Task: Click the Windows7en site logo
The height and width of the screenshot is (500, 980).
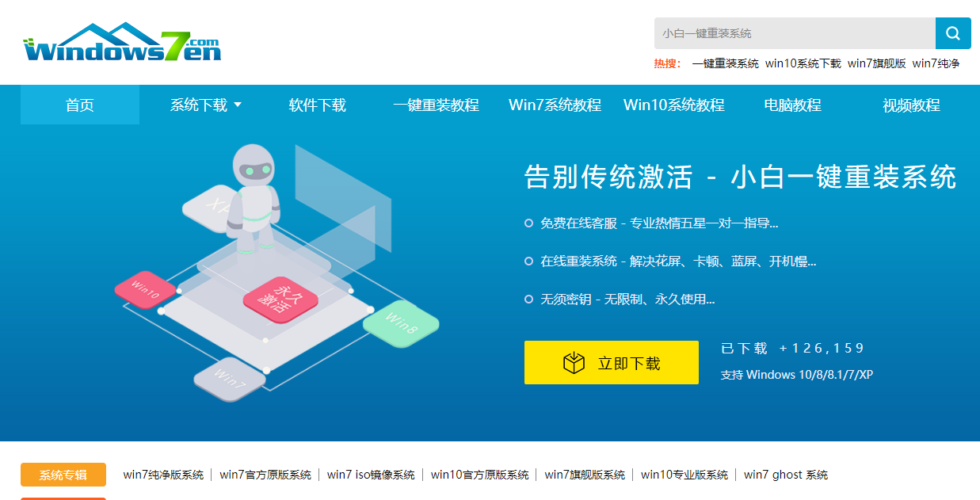Action: [122, 43]
